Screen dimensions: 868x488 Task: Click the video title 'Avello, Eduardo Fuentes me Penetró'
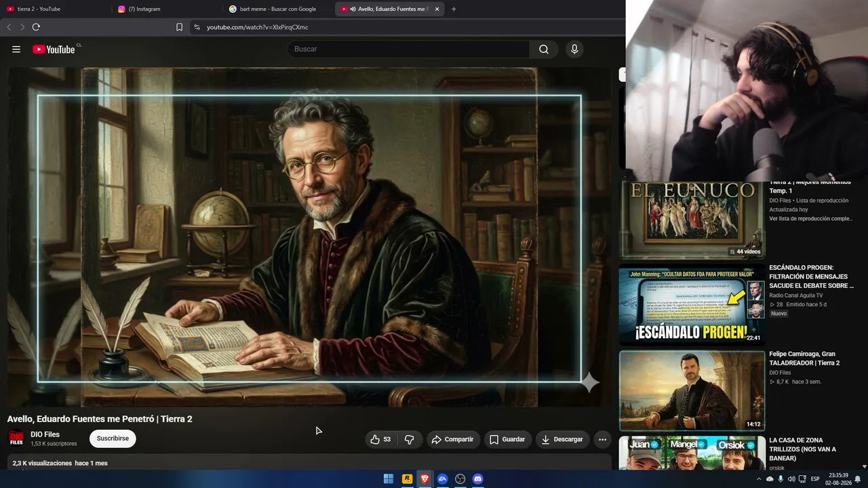[x=100, y=419]
